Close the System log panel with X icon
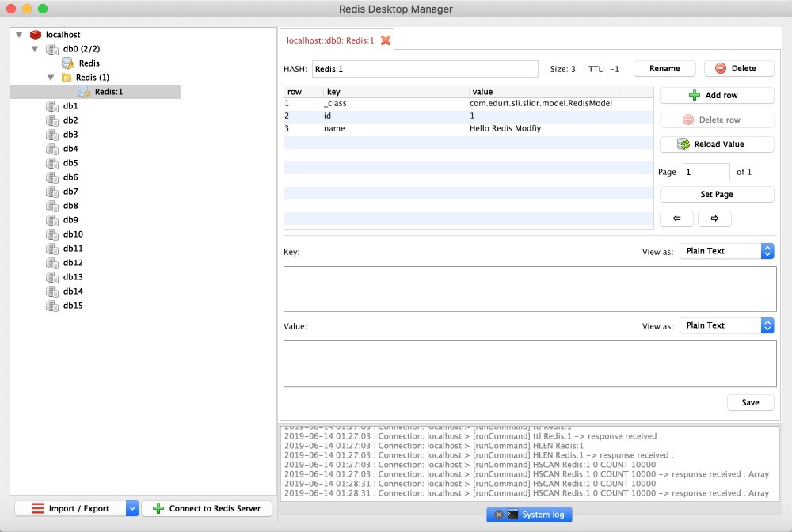 (x=498, y=515)
